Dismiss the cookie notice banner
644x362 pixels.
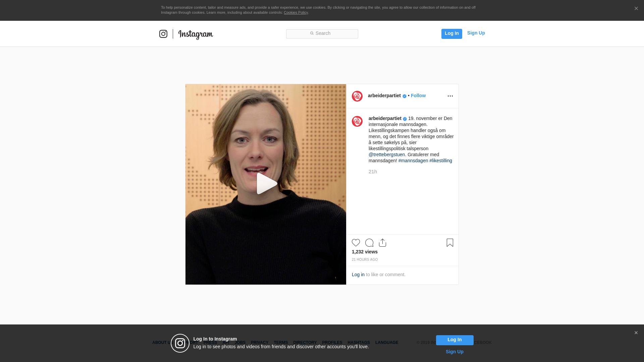(636, 9)
